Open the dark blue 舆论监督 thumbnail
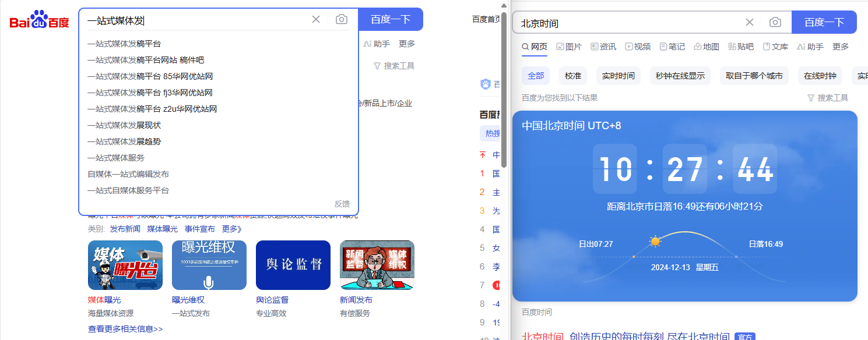Viewport: 868px width, 340px height. 293,265
